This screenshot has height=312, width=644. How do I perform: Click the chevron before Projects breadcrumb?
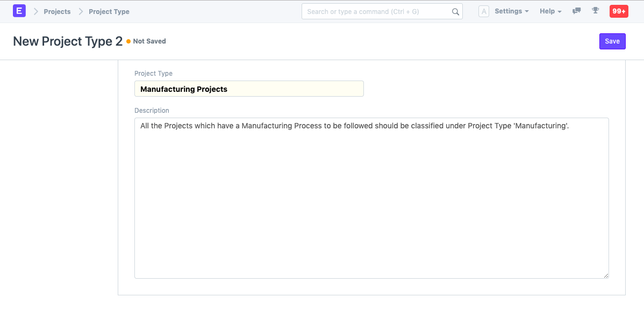(x=36, y=11)
